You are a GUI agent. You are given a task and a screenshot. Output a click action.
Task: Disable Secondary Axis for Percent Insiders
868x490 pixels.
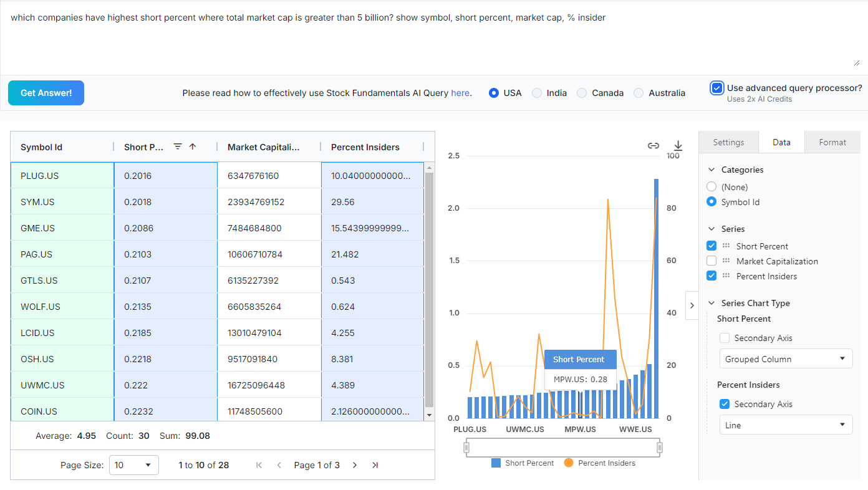(x=725, y=404)
